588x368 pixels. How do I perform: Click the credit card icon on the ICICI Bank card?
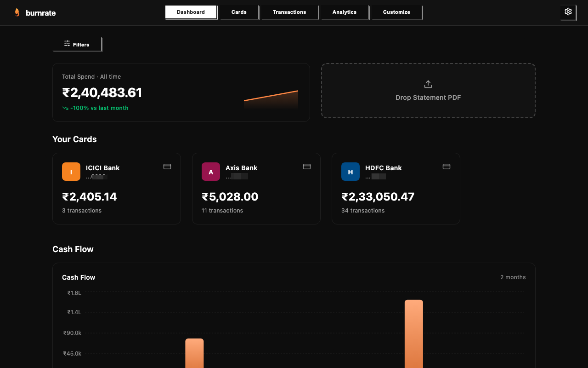click(x=167, y=166)
